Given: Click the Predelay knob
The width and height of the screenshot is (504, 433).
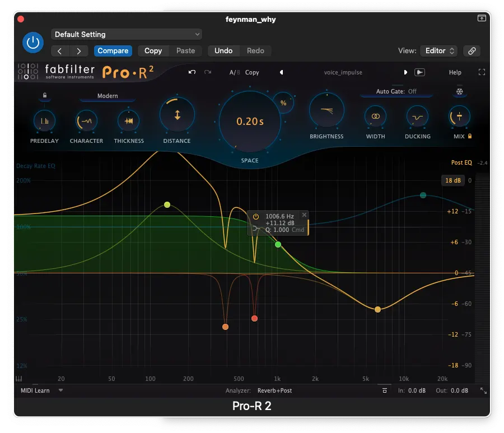Looking at the screenshot, I should tap(44, 121).
